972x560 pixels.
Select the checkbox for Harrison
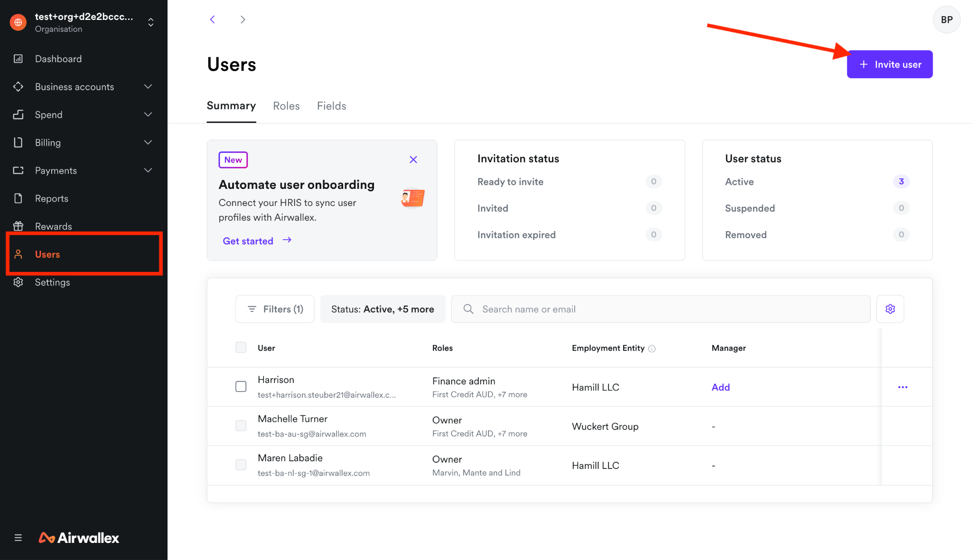[241, 387]
